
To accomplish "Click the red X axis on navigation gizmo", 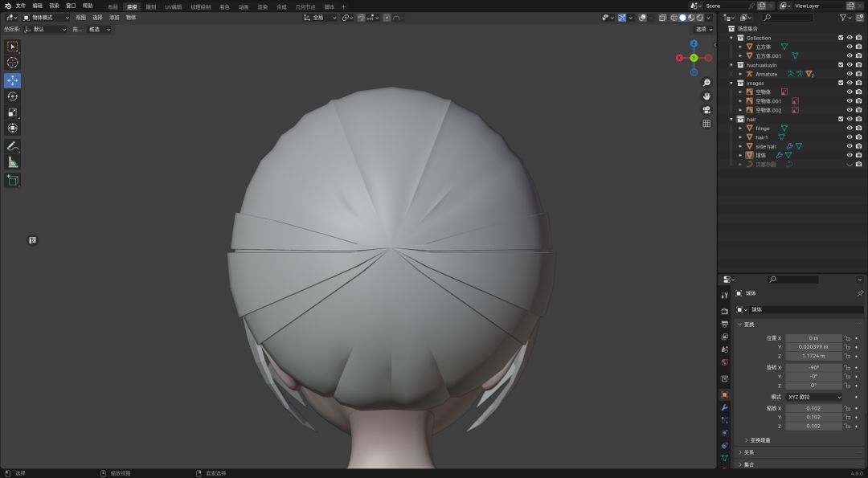I will [x=680, y=58].
